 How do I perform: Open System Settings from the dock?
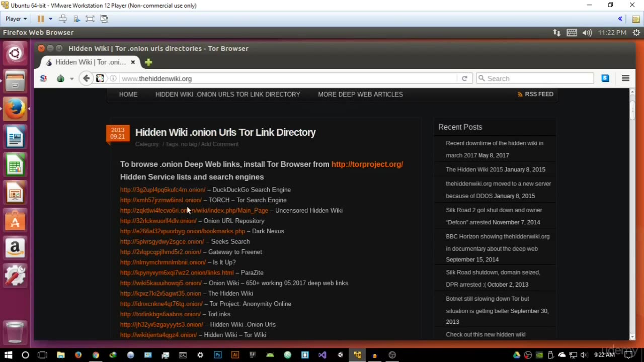[x=15, y=275]
